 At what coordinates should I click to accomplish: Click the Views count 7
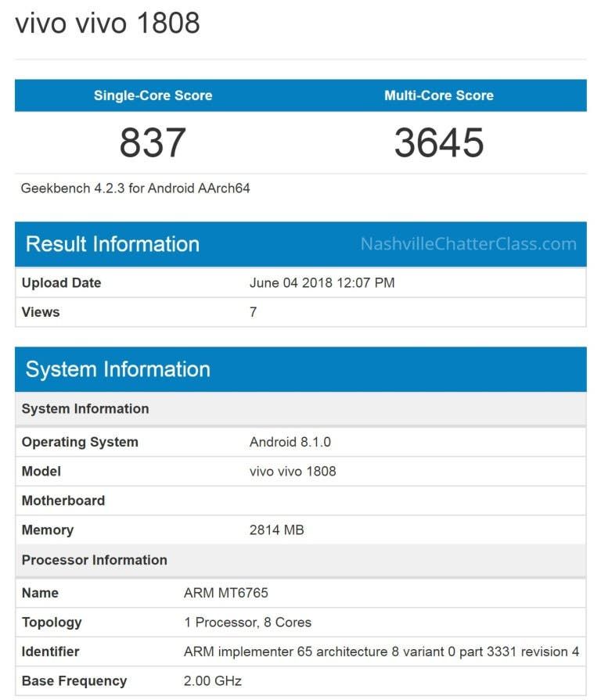pyautogui.click(x=254, y=312)
